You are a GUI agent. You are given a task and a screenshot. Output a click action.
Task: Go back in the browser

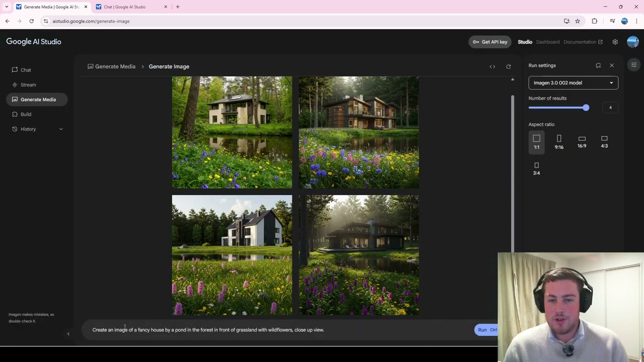tap(7, 21)
